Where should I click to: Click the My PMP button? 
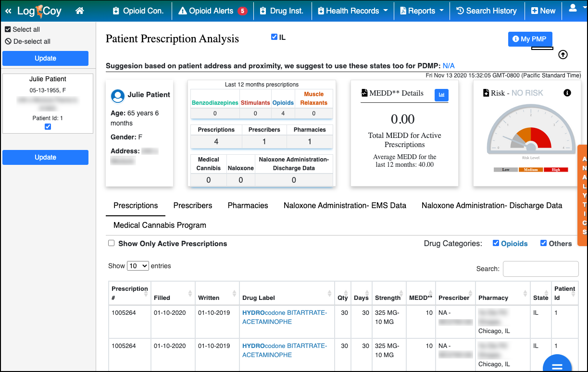pyautogui.click(x=530, y=39)
